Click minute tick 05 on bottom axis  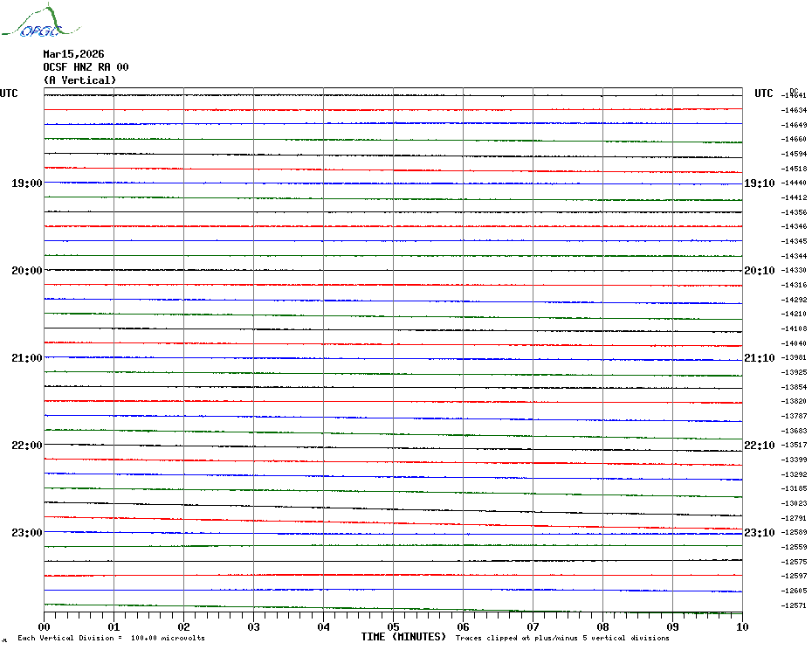(394, 626)
